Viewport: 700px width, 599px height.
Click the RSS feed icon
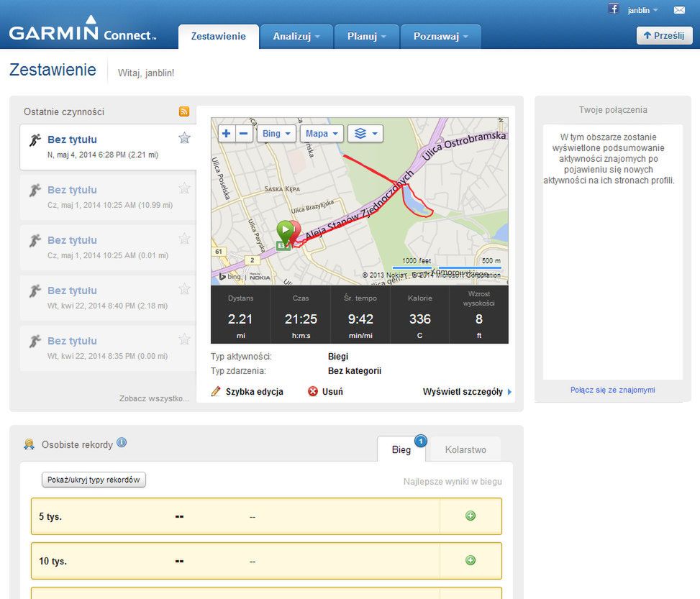184,111
